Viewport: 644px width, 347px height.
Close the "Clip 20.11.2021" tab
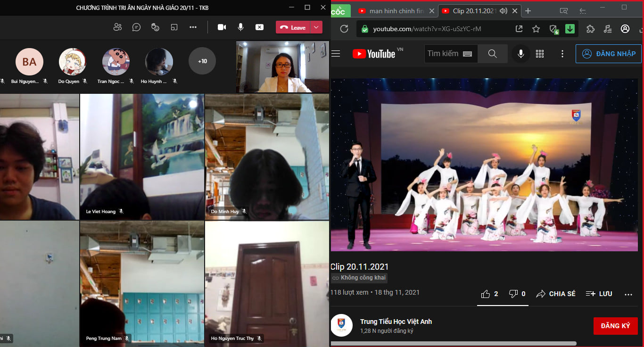(x=514, y=11)
